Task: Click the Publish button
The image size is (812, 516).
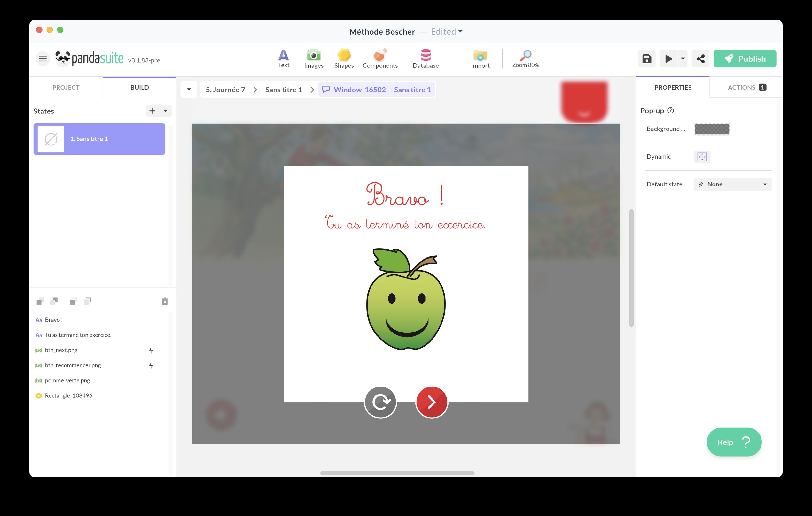Action: click(x=745, y=59)
